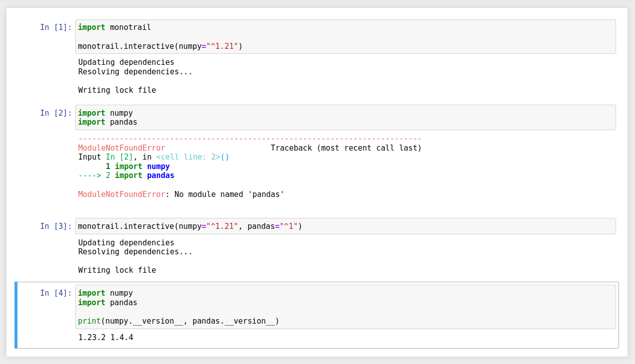Image resolution: width=635 pixels, height=364 pixels.
Task: Select the In [3]: prompt label
Action: 56,226
